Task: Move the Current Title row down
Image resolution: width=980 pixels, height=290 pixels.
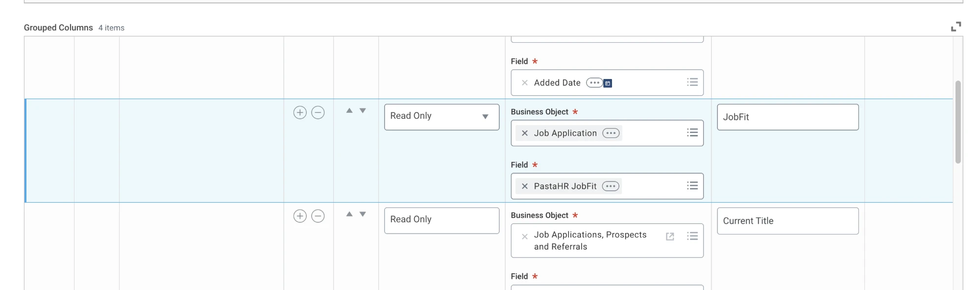Action: [363, 214]
